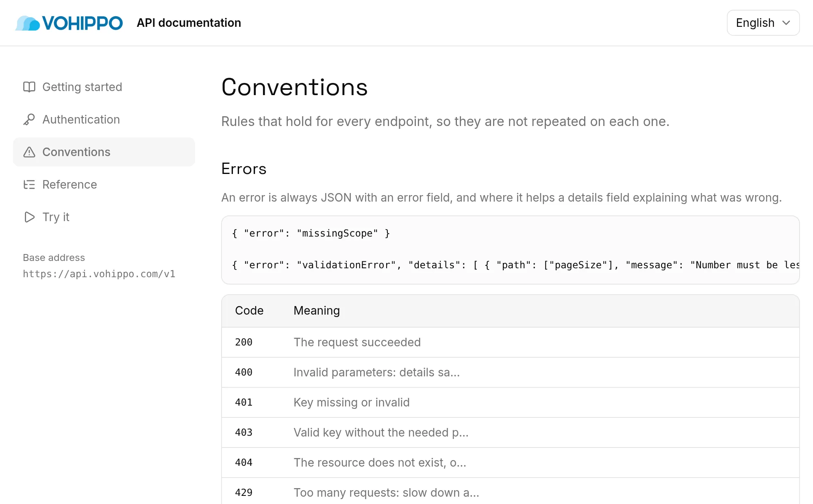Click the 404 status code cell

(x=244, y=463)
